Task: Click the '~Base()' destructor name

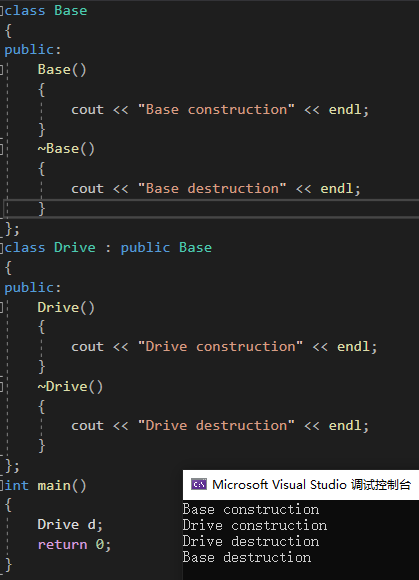Action: click(66, 149)
